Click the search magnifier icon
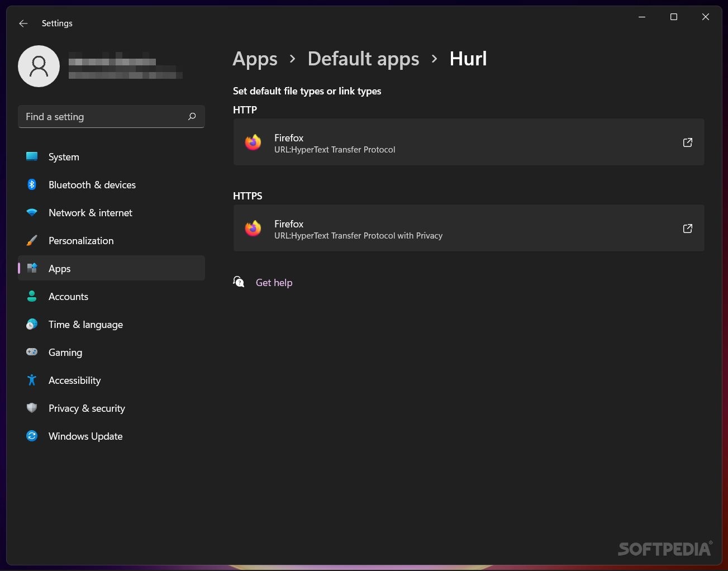Viewport: 728px width, 571px height. (192, 116)
